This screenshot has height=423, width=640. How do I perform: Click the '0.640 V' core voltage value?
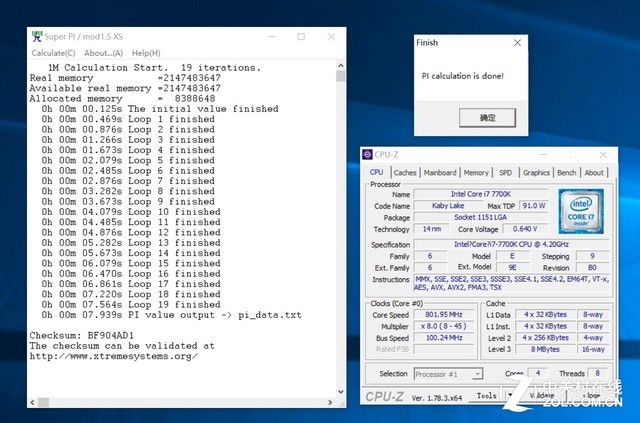click(x=525, y=229)
